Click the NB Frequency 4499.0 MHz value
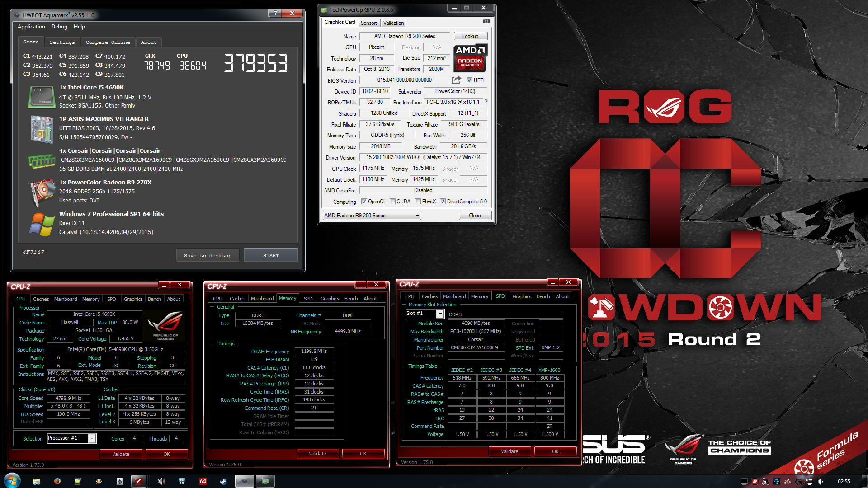The image size is (868, 488). click(x=348, y=331)
